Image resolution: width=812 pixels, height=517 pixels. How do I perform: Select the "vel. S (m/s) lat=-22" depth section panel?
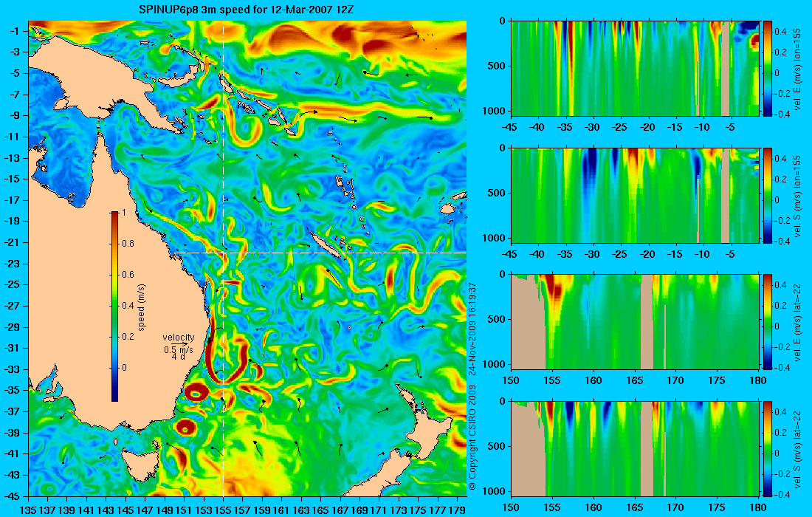636,448
